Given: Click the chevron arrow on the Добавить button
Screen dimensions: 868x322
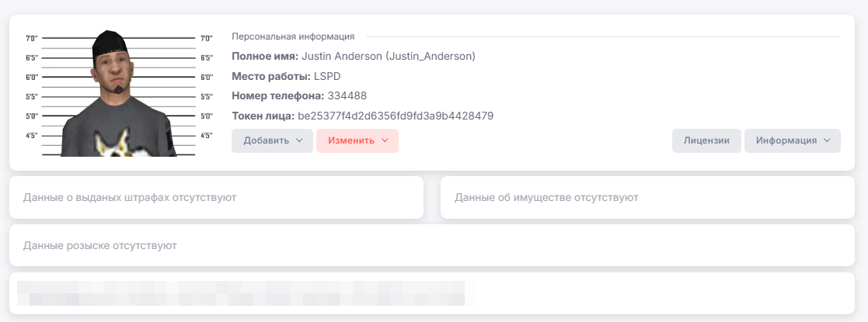Looking at the screenshot, I should (x=299, y=141).
